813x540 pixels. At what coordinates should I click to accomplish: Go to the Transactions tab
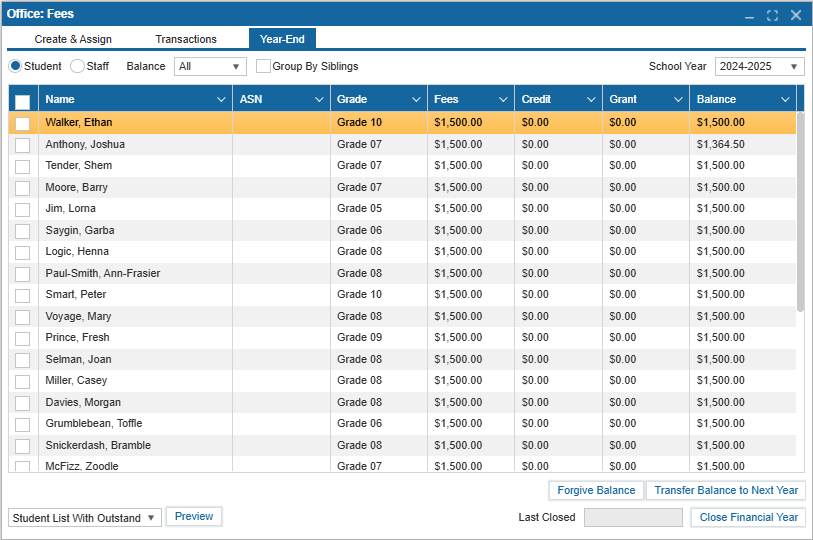(x=186, y=39)
